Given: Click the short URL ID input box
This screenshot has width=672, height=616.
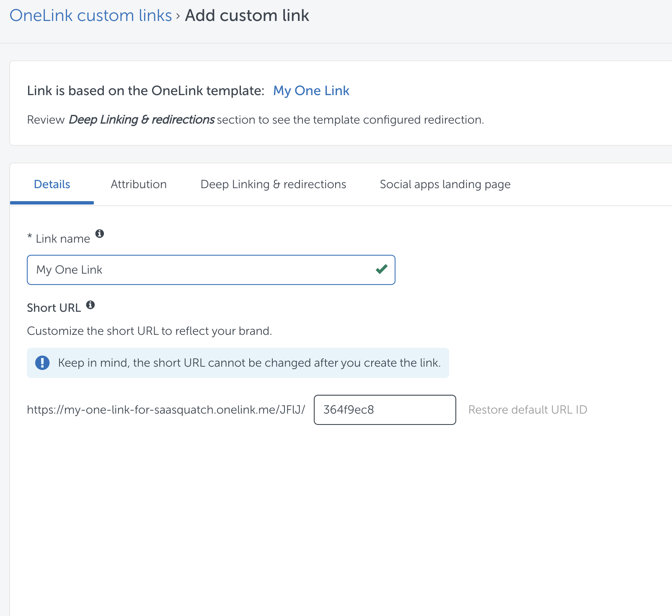Looking at the screenshot, I should (385, 410).
